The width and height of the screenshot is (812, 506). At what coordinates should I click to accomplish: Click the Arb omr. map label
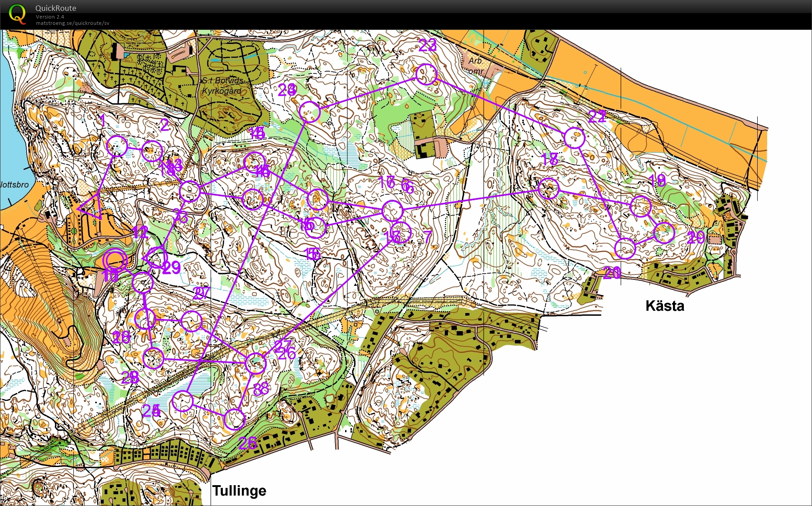pyautogui.click(x=476, y=66)
